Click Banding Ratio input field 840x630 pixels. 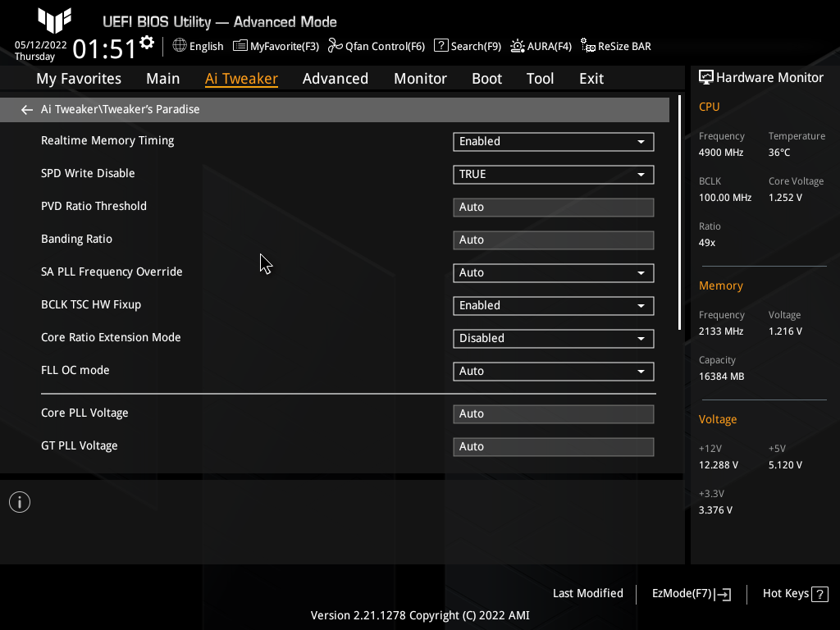pos(554,240)
